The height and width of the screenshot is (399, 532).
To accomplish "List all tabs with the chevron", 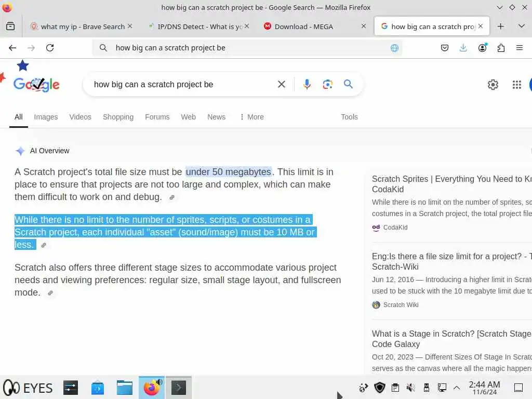I will pos(522,26).
